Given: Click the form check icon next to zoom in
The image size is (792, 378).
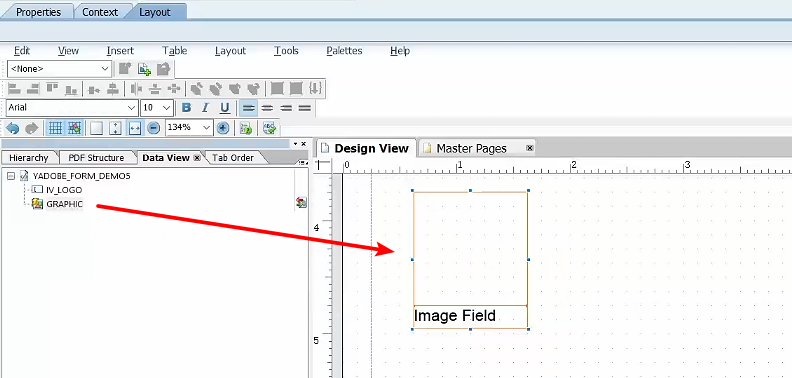Looking at the screenshot, I should (x=246, y=128).
